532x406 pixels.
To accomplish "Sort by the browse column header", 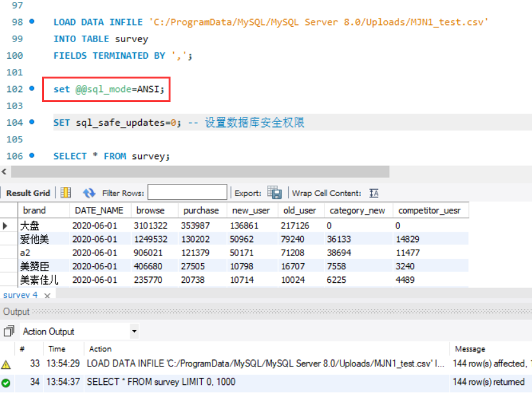I will coord(155,211).
